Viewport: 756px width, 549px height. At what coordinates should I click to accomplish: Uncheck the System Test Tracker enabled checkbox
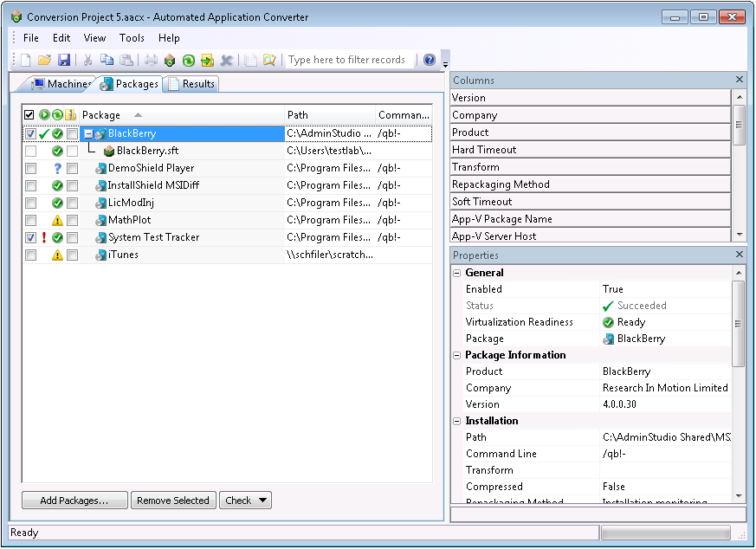click(x=30, y=237)
